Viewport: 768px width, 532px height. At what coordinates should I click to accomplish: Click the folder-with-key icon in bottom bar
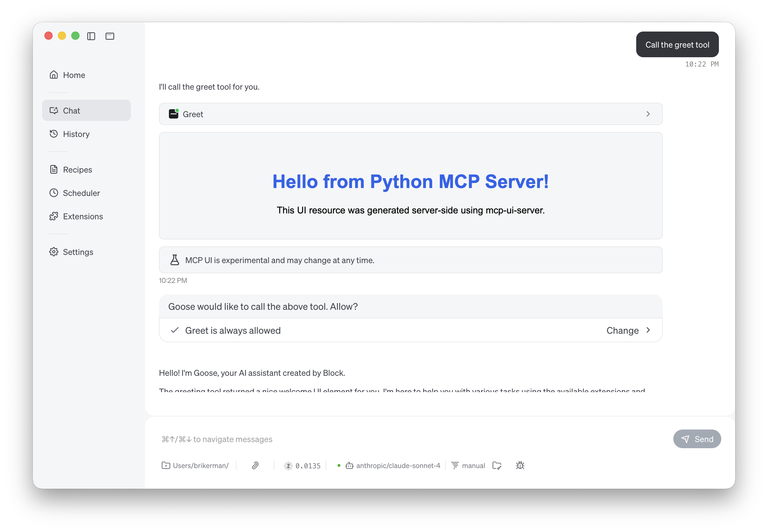click(x=497, y=465)
